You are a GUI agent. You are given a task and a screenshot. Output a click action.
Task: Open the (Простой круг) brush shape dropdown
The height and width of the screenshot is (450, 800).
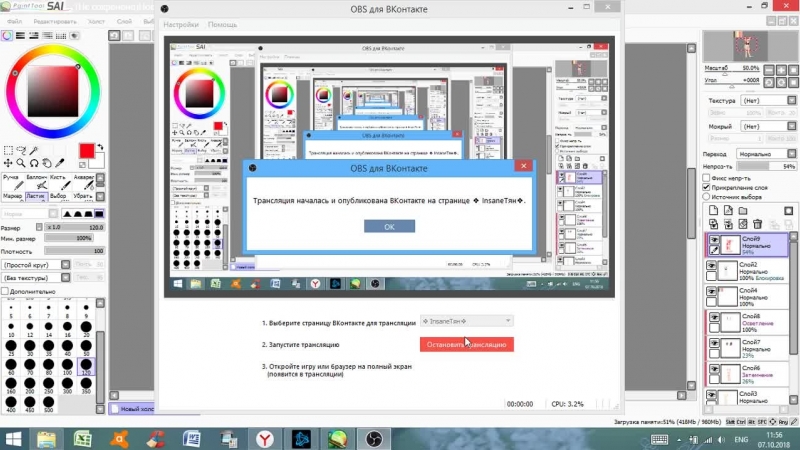click(36, 265)
